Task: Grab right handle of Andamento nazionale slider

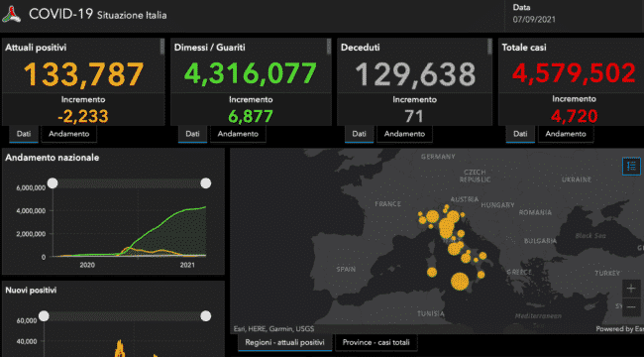Action: point(206,183)
